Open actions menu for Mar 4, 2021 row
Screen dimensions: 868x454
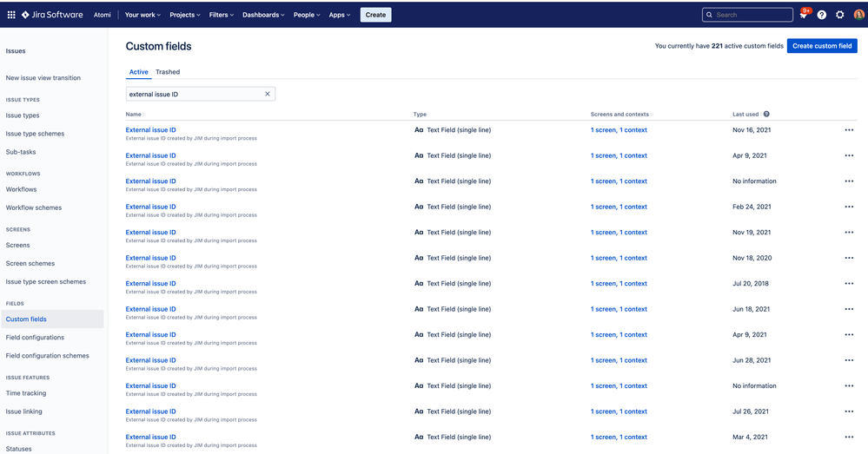(849, 437)
